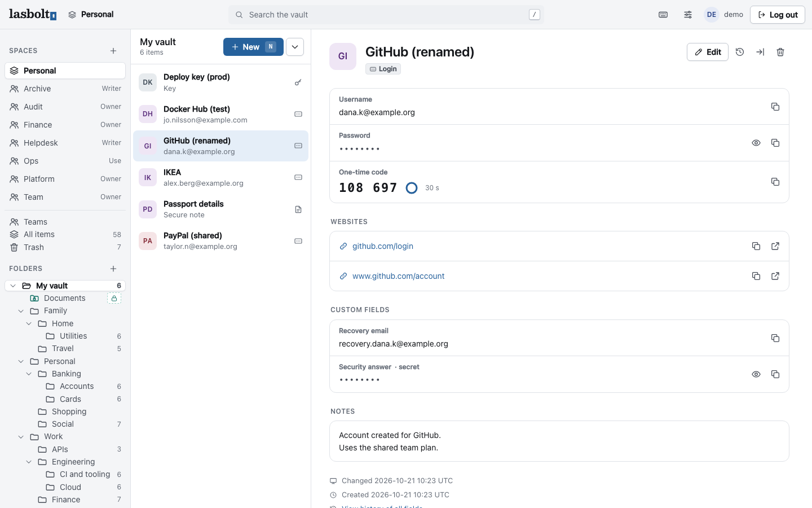Copy the Recovery email value
Image resolution: width=812 pixels, height=508 pixels.
pos(775,338)
